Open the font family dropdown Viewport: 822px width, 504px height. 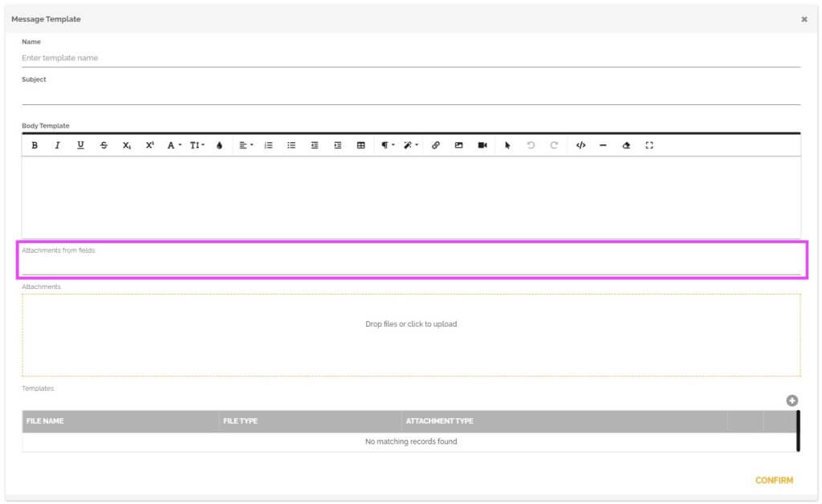point(173,145)
